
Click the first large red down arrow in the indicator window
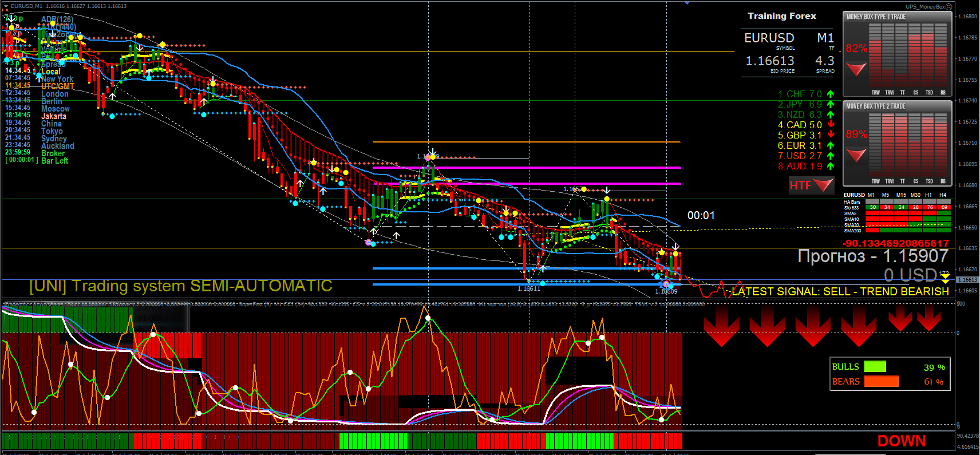(x=721, y=326)
